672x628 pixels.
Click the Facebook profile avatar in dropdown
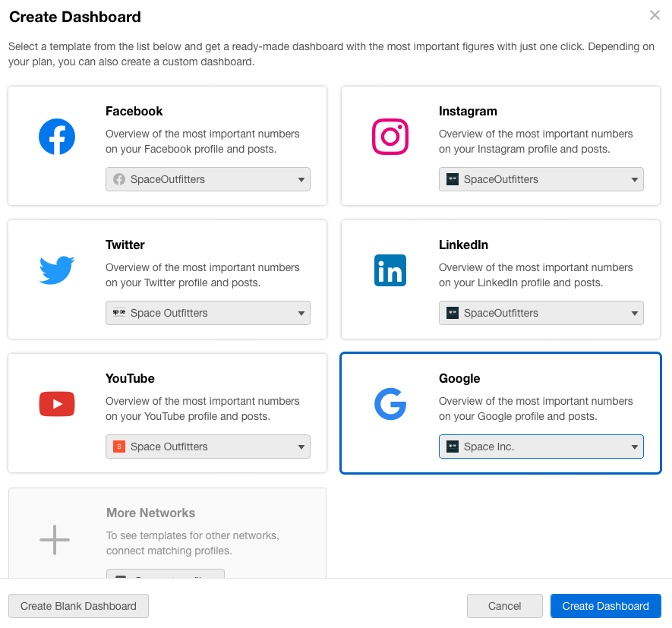pyautogui.click(x=119, y=179)
